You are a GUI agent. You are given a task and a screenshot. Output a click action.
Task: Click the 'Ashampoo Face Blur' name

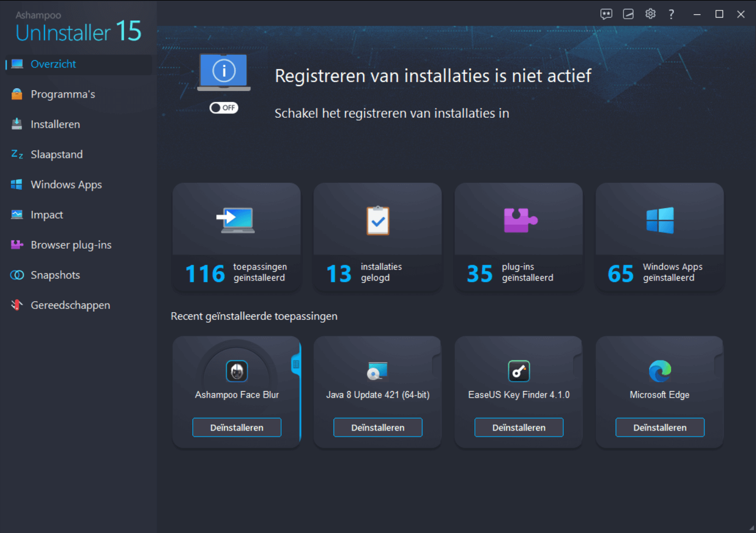[x=237, y=394]
